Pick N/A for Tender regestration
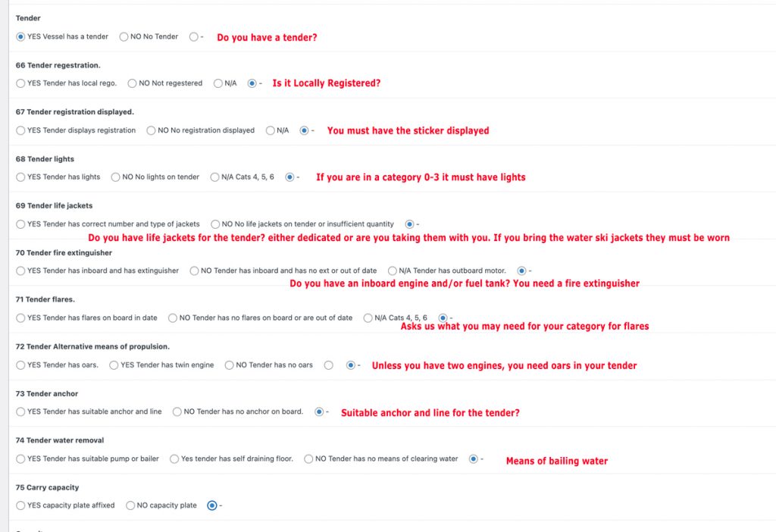 218,83
